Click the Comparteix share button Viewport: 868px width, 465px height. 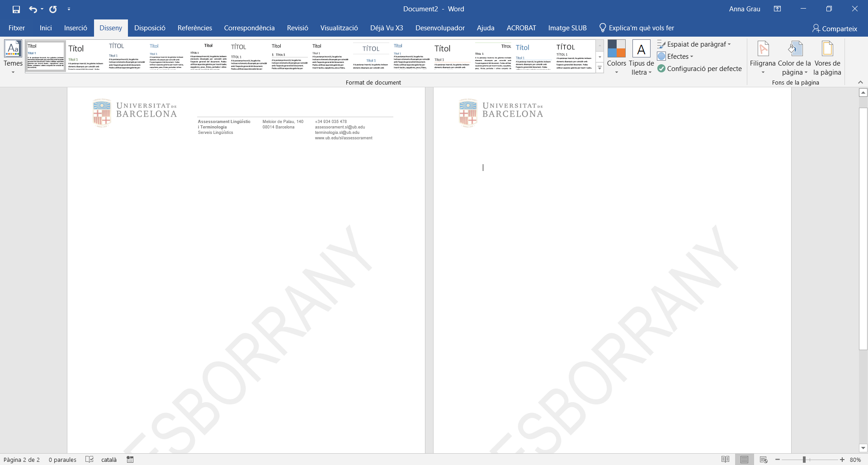pyautogui.click(x=835, y=28)
